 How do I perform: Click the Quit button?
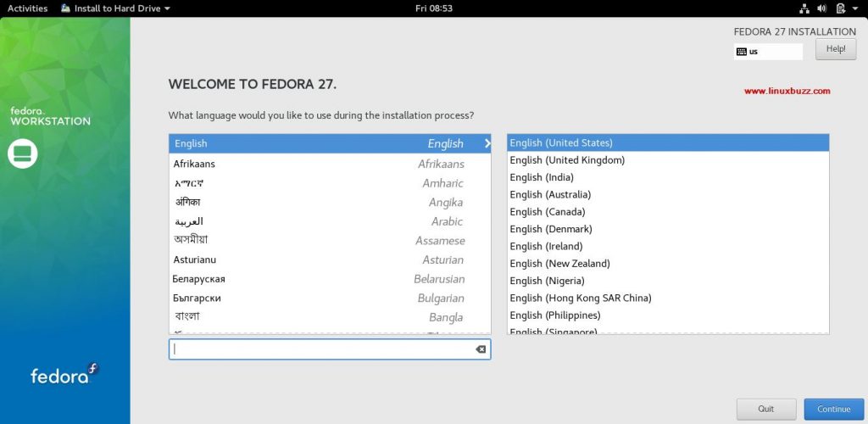766,409
